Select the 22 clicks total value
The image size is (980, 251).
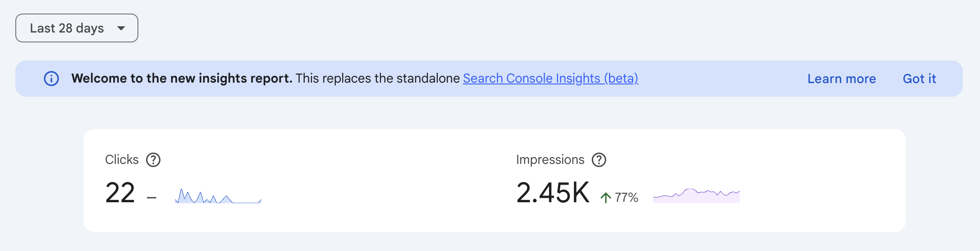120,193
